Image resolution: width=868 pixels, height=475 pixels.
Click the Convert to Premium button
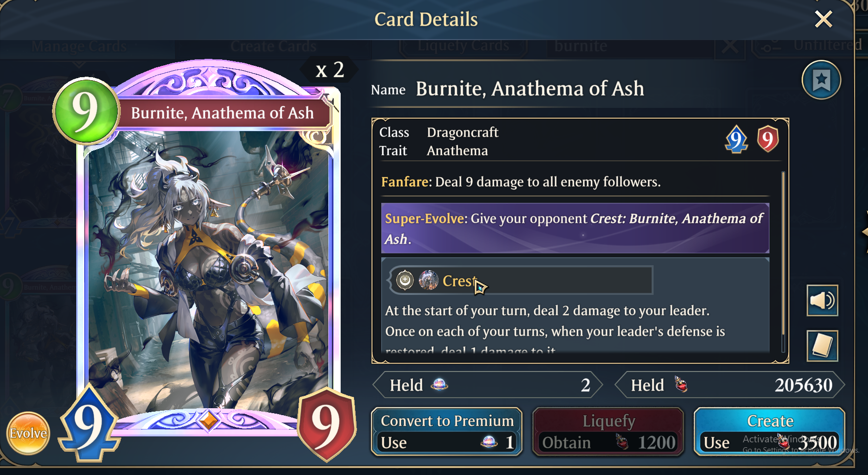pos(447,431)
